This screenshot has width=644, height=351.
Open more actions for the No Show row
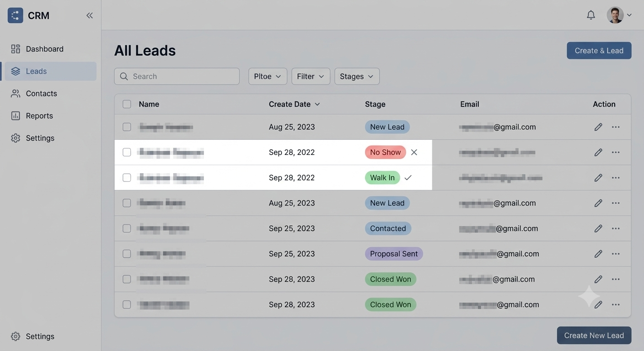point(616,152)
